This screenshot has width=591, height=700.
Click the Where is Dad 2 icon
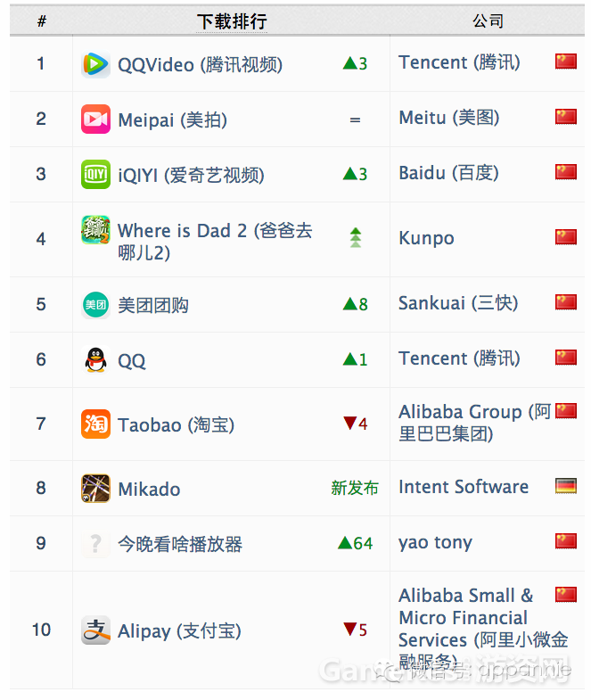[x=95, y=230]
